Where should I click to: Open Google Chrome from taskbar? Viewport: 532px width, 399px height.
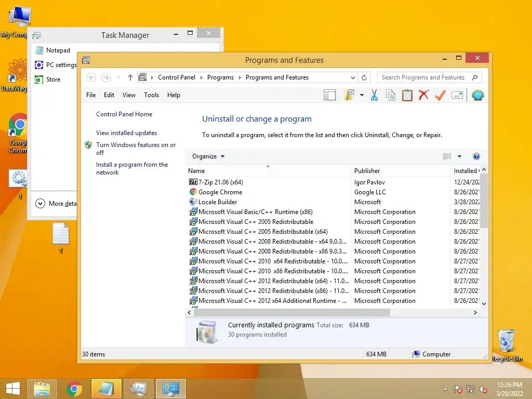(x=74, y=389)
